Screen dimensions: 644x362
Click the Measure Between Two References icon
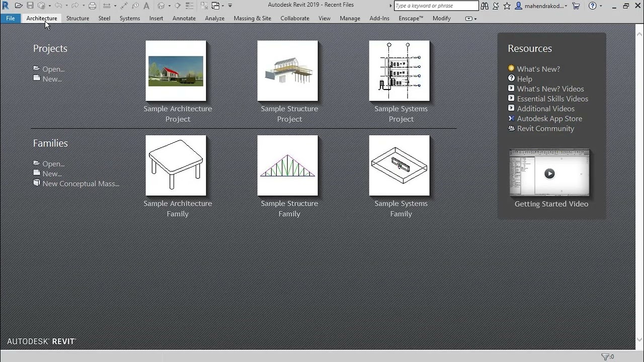[107, 6]
